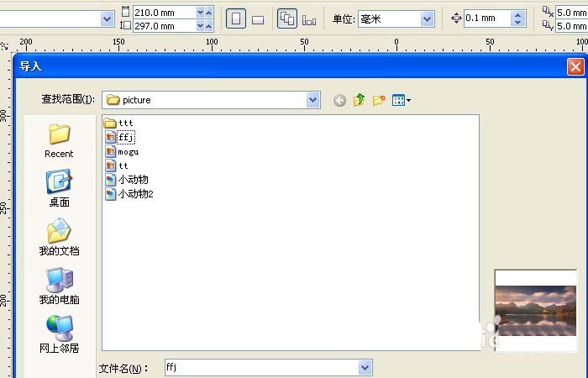Increase page height with up arrow
Image resolution: width=588 pixels, height=378 pixels.
tap(209, 26)
